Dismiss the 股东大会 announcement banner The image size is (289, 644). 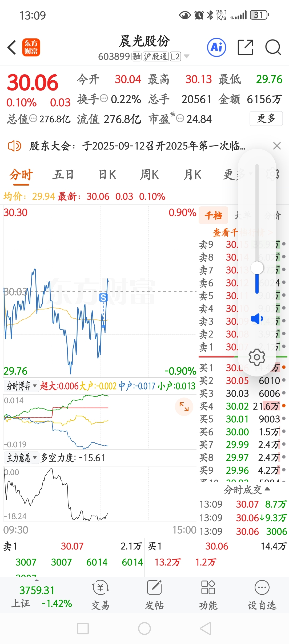[x=277, y=146]
